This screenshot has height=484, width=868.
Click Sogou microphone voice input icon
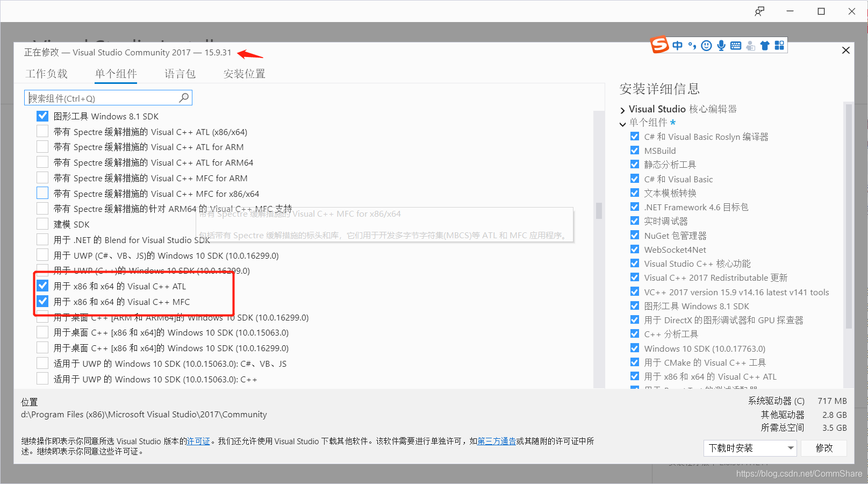tap(721, 46)
